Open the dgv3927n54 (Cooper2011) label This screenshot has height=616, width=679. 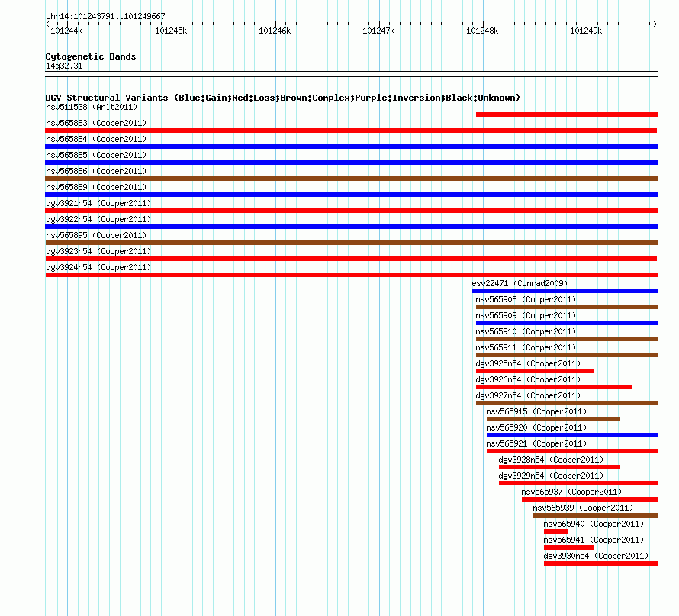tap(528, 395)
